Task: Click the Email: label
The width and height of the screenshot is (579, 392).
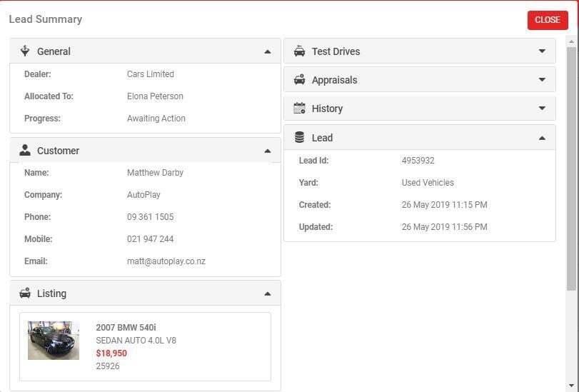Action: (36, 261)
